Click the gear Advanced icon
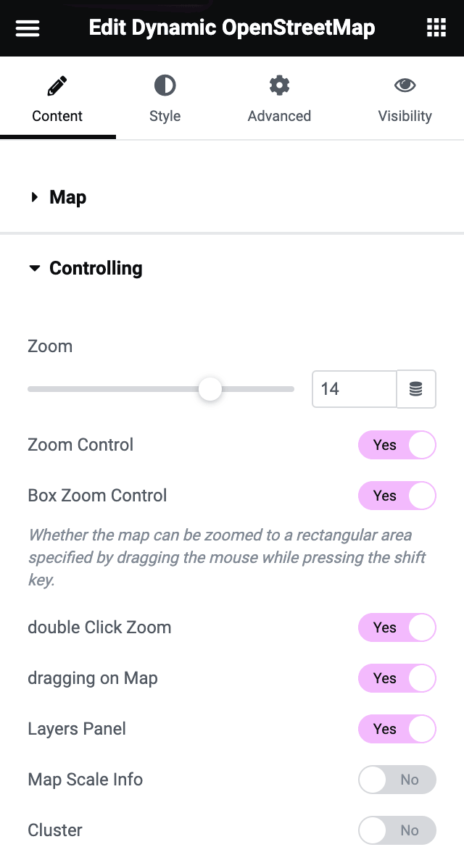This screenshot has width=464, height=868. pos(279,86)
